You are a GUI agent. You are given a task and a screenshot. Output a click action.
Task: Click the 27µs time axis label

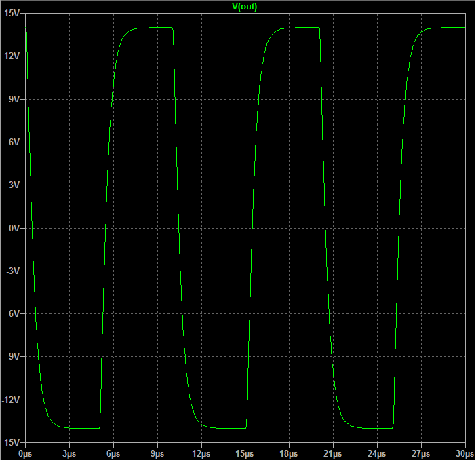pos(421,454)
